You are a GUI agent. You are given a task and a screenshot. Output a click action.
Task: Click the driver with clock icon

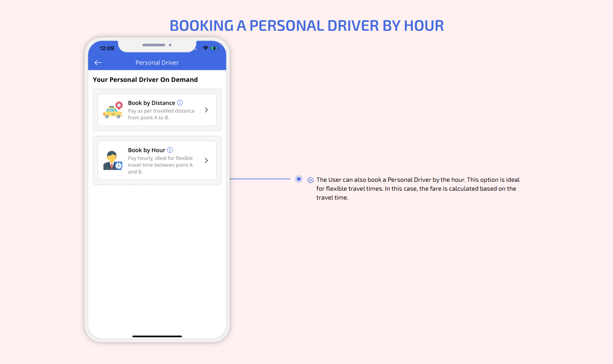click(113, 161)
